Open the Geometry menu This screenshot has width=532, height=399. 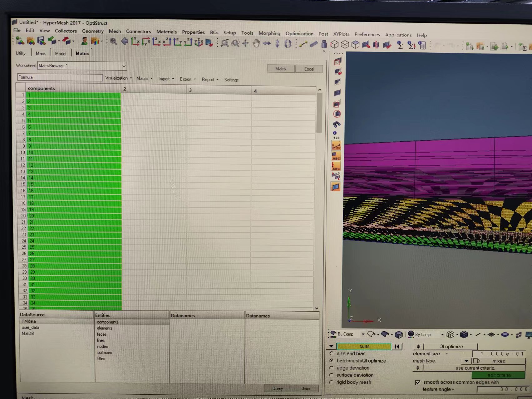point(93,31)
